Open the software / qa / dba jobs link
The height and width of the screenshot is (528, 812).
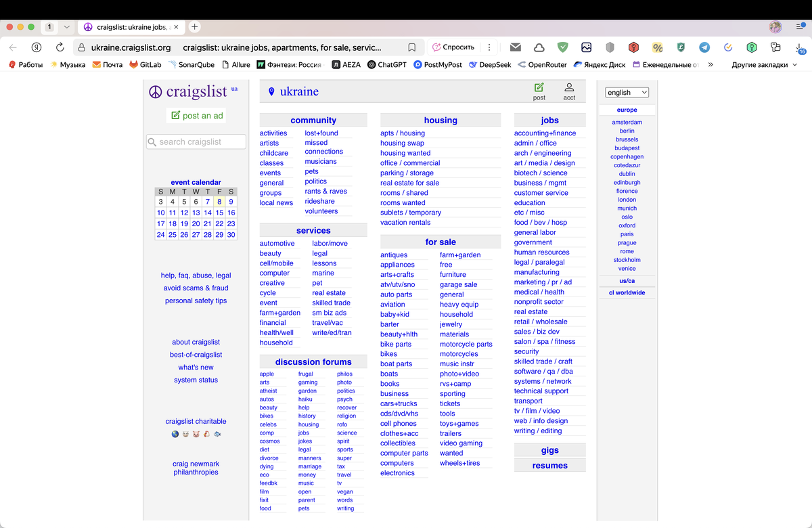pos(543,371)
